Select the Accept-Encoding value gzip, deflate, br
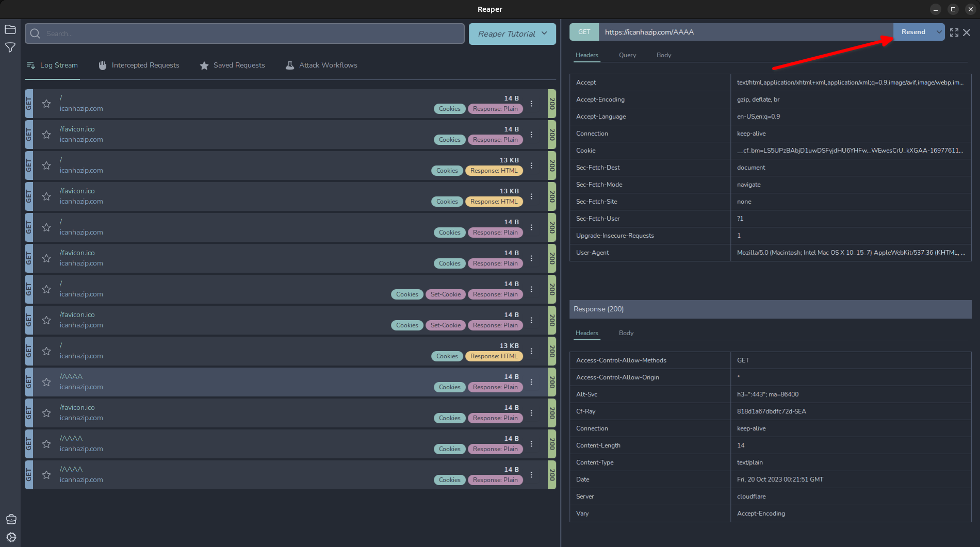 coord(758,100)
